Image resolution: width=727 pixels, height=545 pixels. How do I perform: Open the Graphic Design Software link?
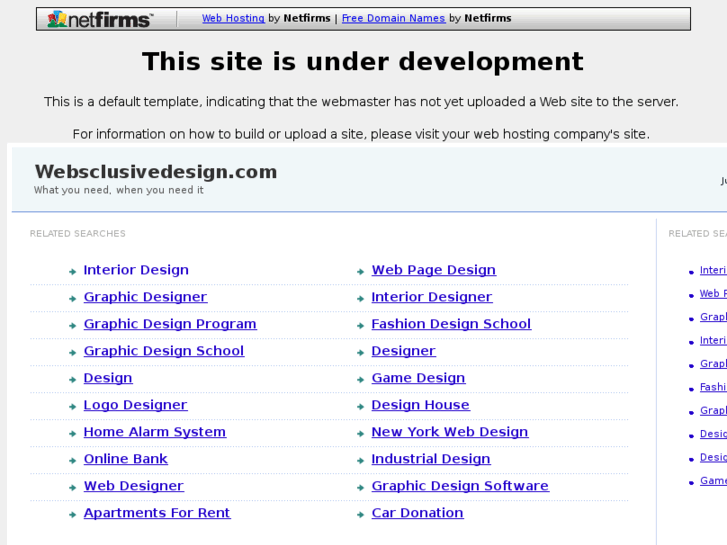pyautogui.click(x=460, y=486)
